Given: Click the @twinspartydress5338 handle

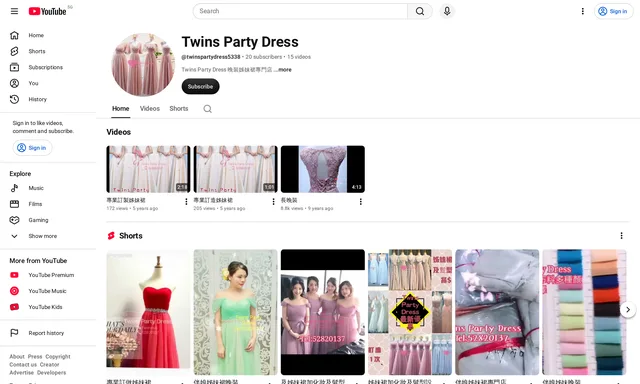Looking at the screenshot, I should [x=211, y=57].
